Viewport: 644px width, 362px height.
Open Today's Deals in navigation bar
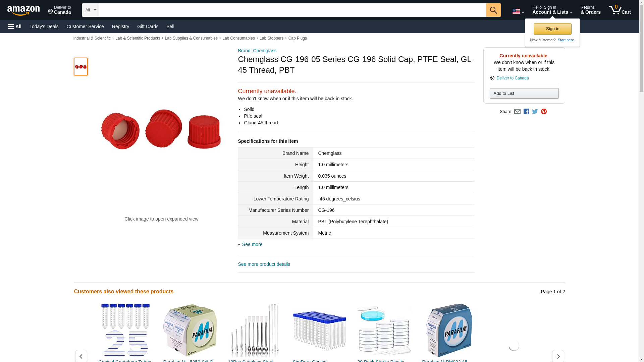tap(44, 26)
